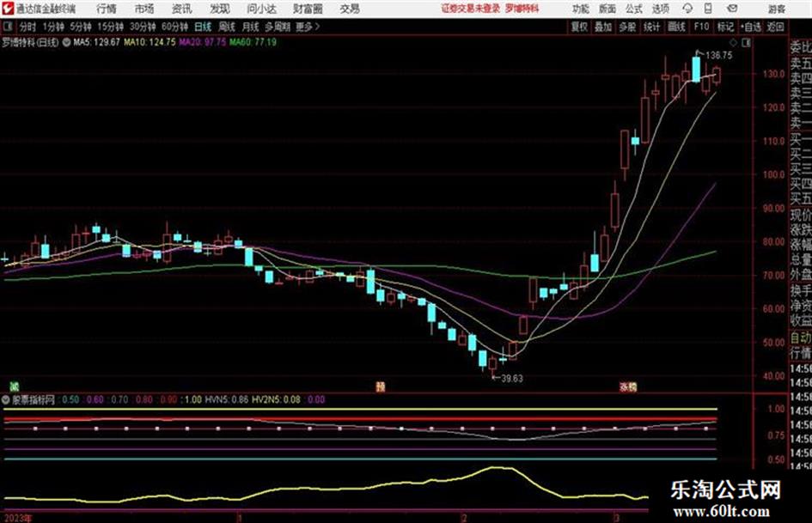Image resolution: width=812 pixels, height=523 pixels.
Task: Click the 136.75 high price marker
Action: (719, 56)
